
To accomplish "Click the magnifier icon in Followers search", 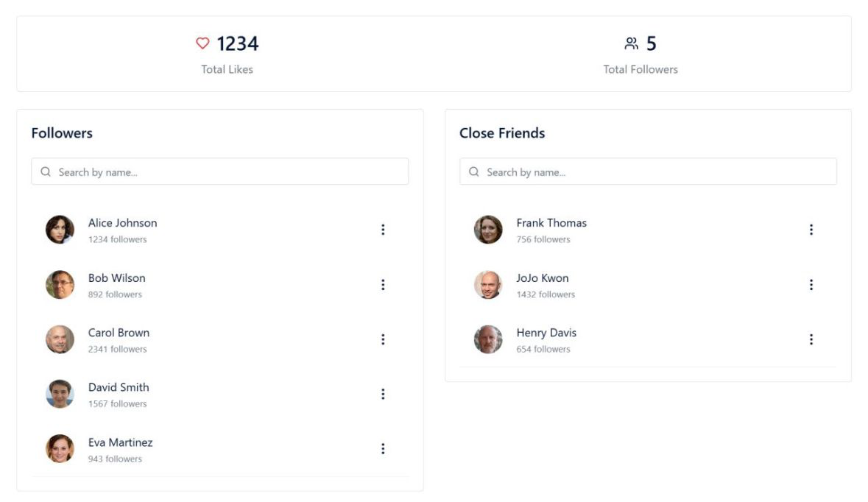I will click(x=46, y=172).
